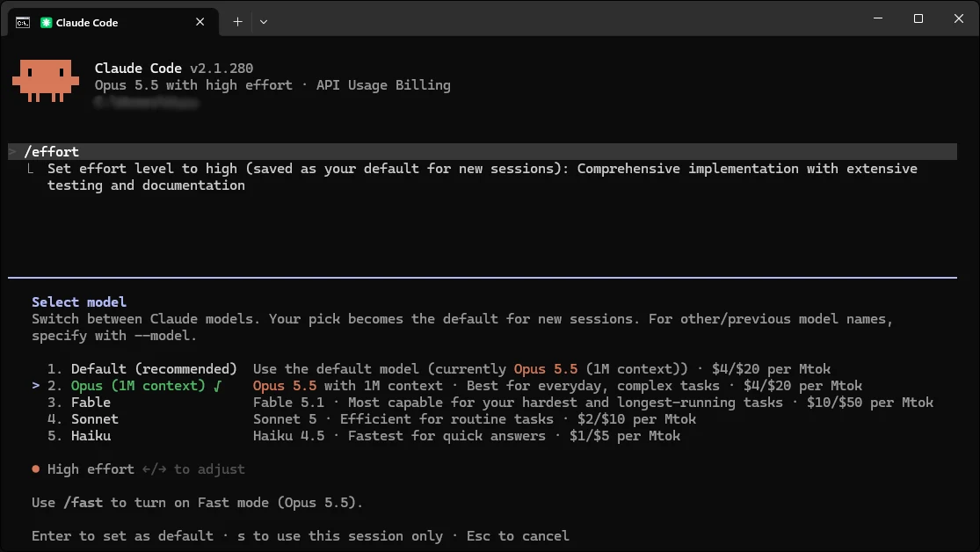Click the '$1/$5 per Mtok' price text
Image resolution: width=980 pixels, height=552 pixels.
[624, 436]
